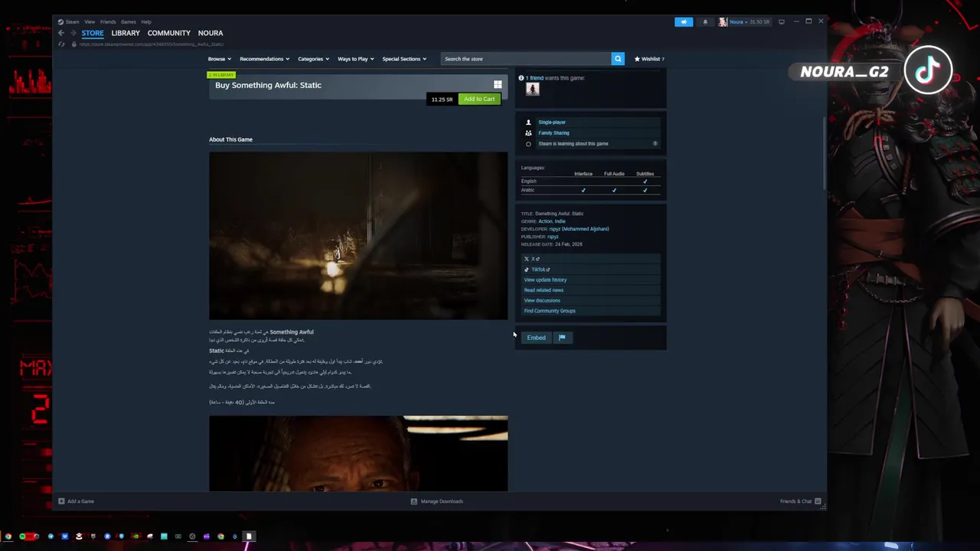Open the Friends & Chat icon
Image resolution: width=980 pixels, height=551 pixels.
click(x=818, y=501)
